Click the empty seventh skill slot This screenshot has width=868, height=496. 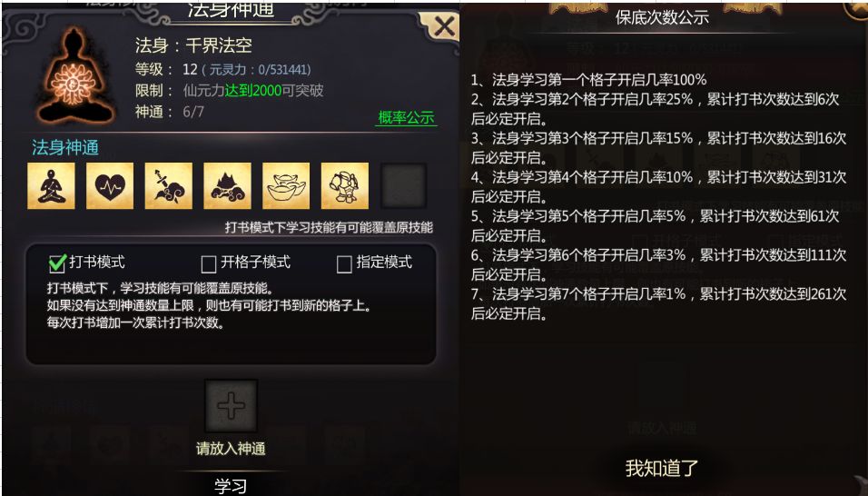click(403, 185)
